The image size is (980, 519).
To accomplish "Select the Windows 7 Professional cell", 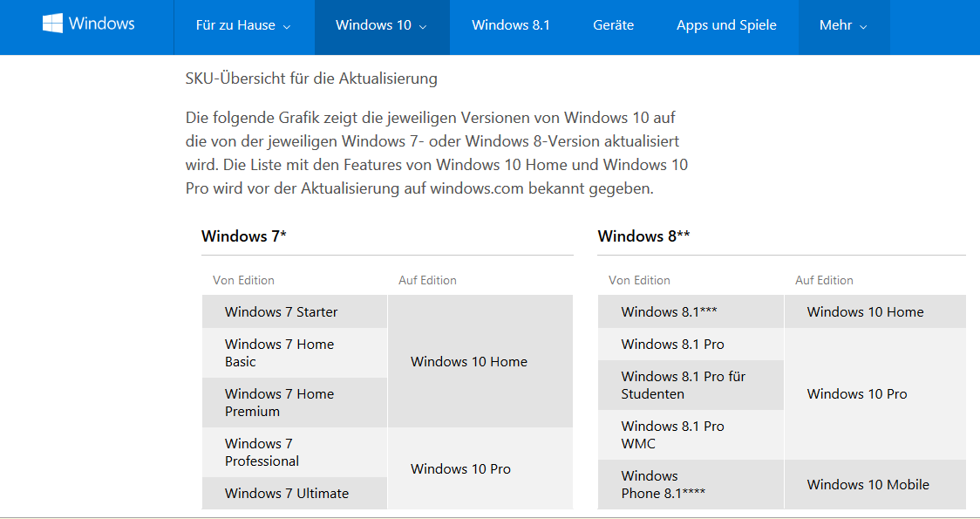I will tap(295, 452).
